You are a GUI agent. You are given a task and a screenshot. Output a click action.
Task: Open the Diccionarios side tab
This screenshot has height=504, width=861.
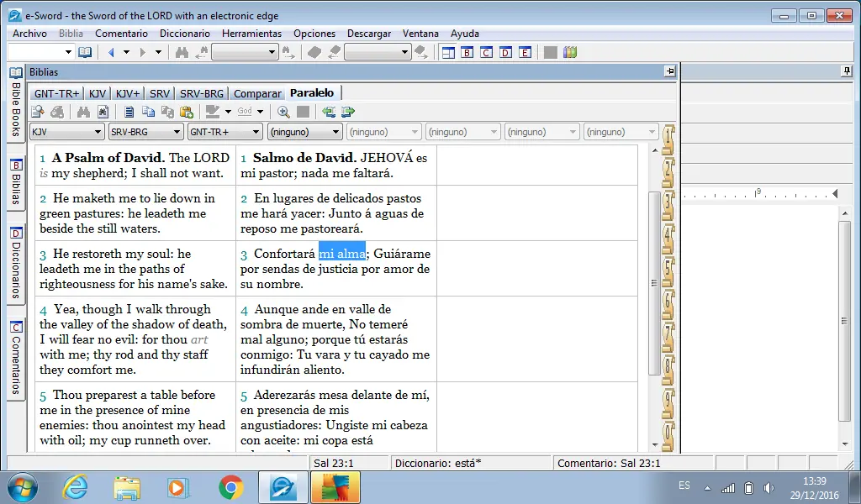coord(16,264)
